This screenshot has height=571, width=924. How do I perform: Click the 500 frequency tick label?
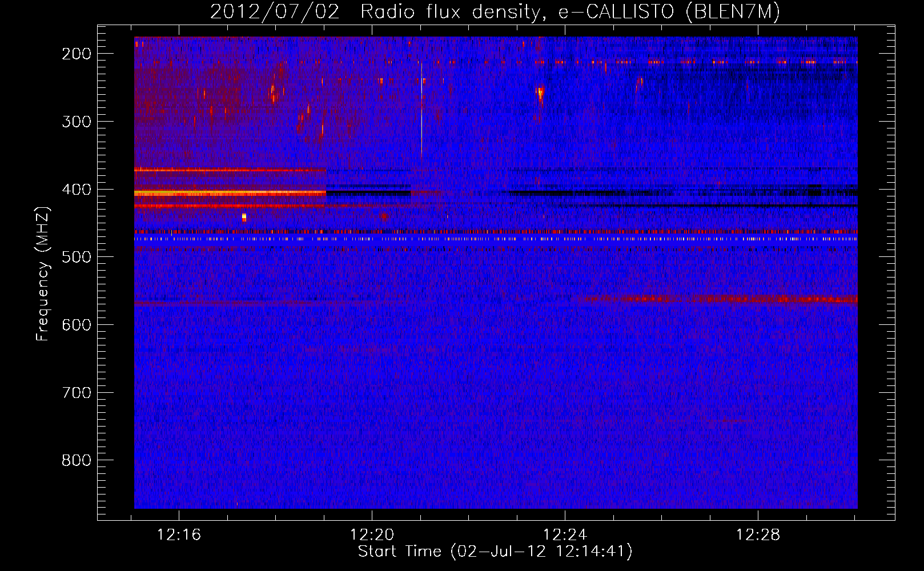point(77,257)
